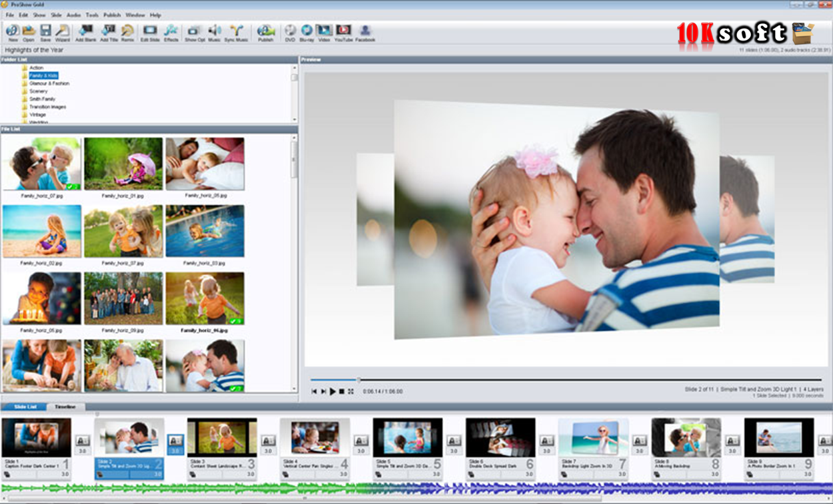Select Slide 7 Backdrop Light Zoom slide
The image size is (833, 504).
(593, 449)
